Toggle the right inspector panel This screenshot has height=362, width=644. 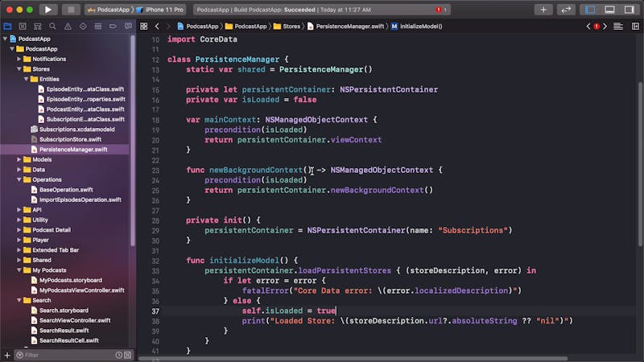click(628, 10)
